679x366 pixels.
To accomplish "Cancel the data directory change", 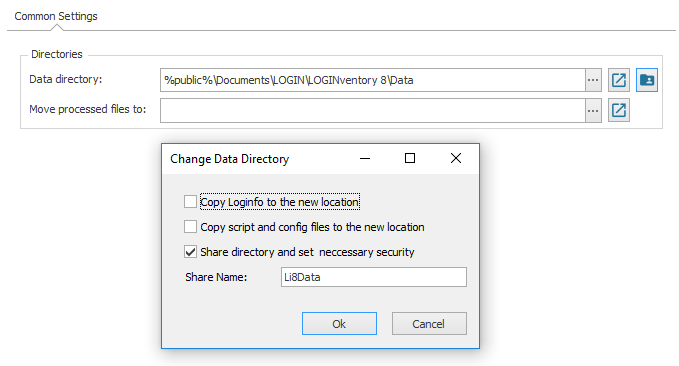I will [x=429, y=324].
